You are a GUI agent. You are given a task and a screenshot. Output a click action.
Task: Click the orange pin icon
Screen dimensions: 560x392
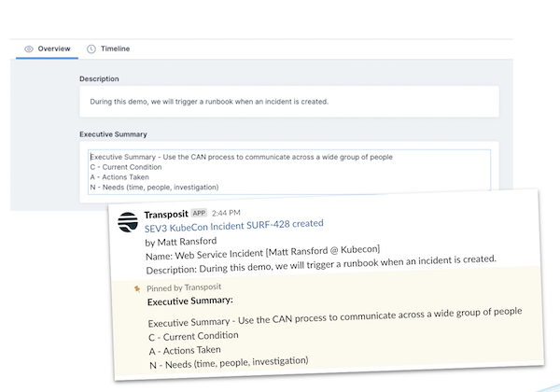[136, 288]
